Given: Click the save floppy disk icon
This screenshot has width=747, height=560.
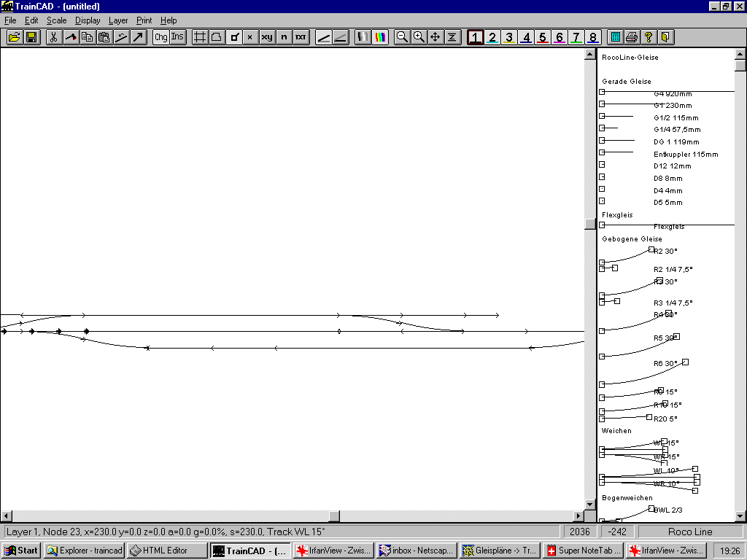Looking at the screenshot, I should tap(31, 37).
